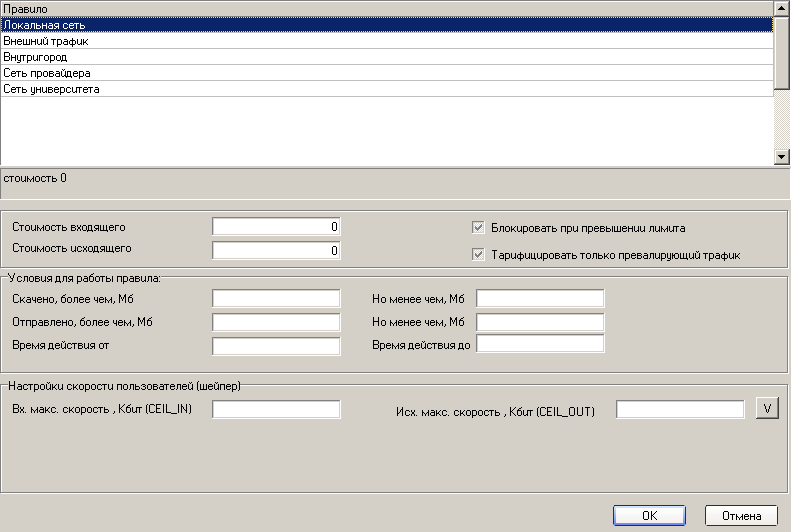Viewport: 791px width, 532px height.
Task: Click the Время действия до field
Action: (x=540, y=345)
